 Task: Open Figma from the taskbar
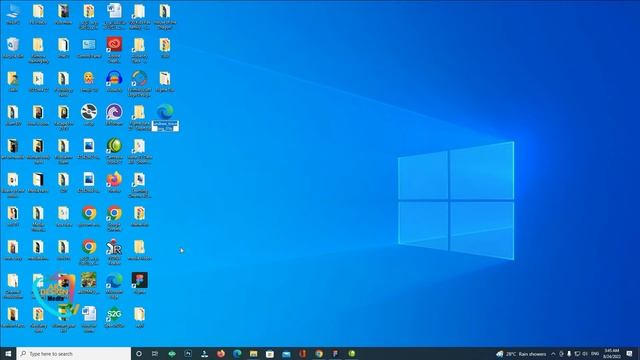pos(335,353)
